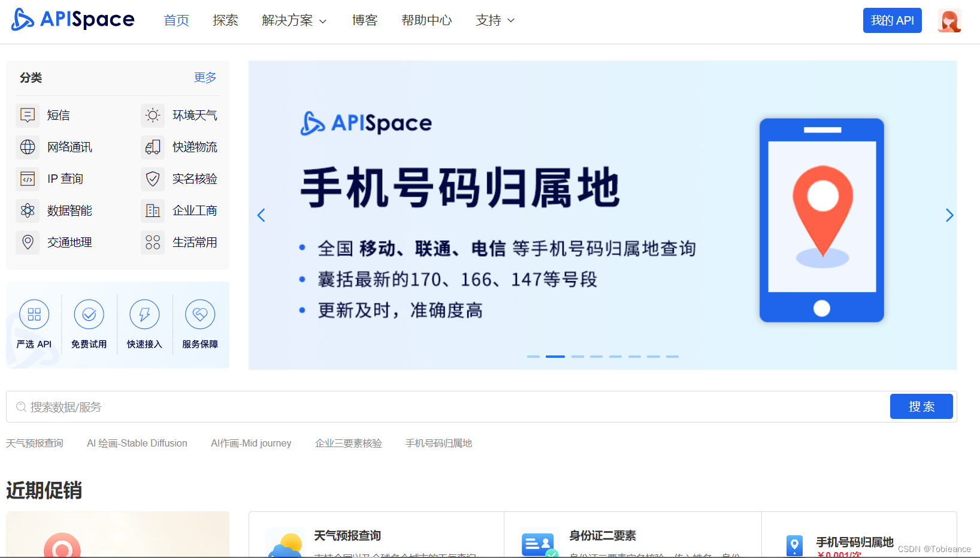
Task: Click AI 绘画-Stable Diffusion link
Action: [137, 443]
